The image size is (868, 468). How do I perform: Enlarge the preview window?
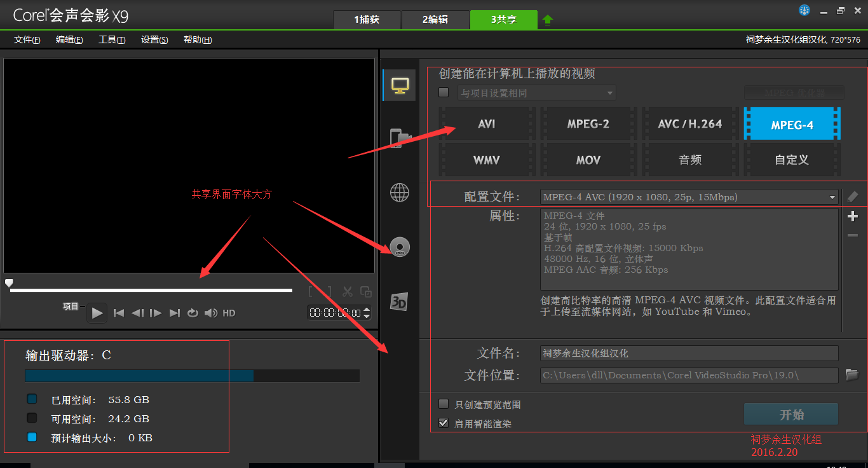tap(366, 292)
